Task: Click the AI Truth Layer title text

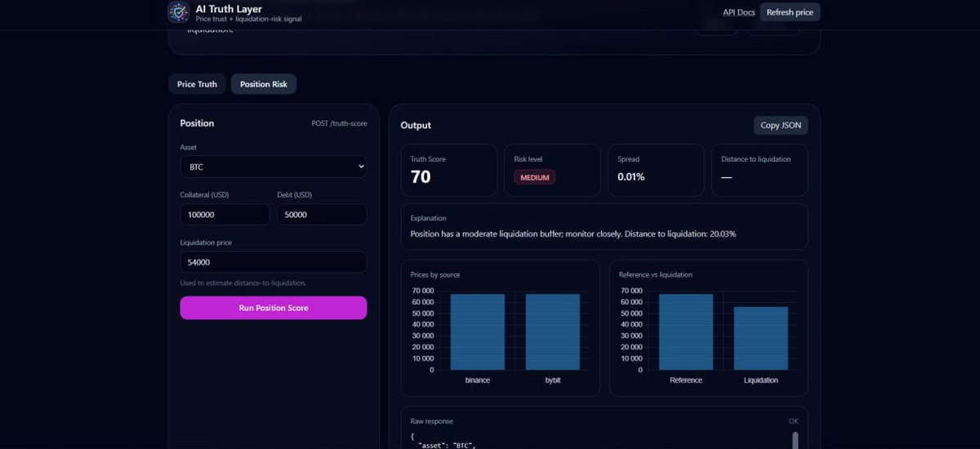Action: coord(229,9)
